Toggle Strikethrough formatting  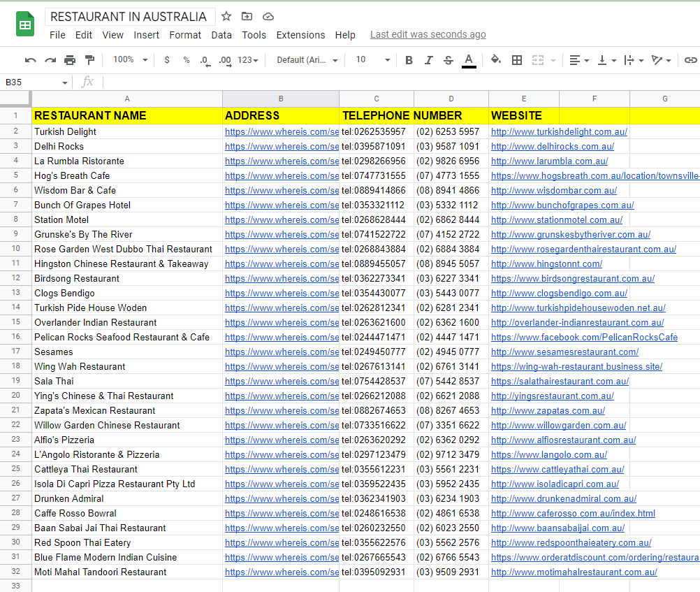click(449, 60)
